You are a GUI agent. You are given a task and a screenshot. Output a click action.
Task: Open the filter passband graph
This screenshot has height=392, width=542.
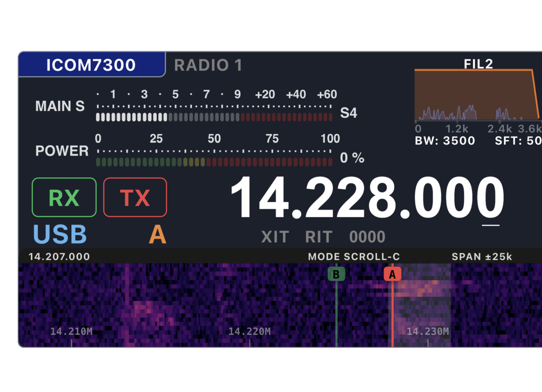point(478,95)
